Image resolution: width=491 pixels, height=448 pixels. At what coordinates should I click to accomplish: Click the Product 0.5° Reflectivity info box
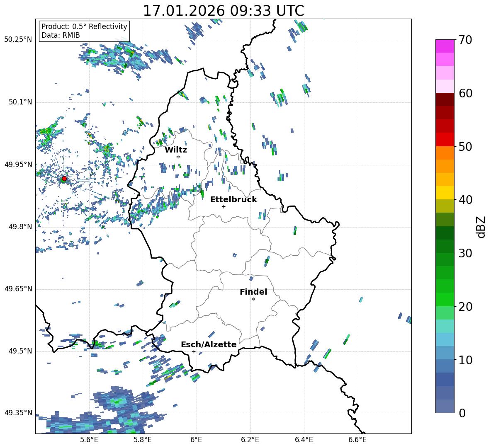84,31
